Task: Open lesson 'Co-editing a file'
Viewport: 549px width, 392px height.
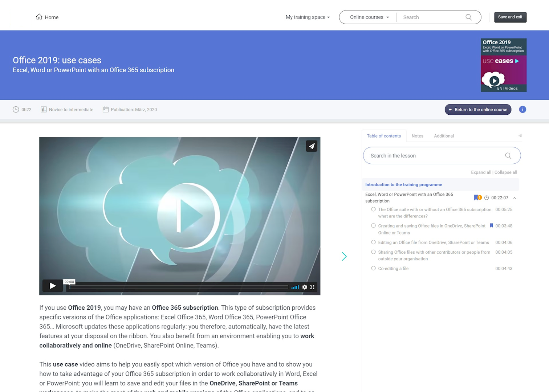Action: tap(393, 269)
